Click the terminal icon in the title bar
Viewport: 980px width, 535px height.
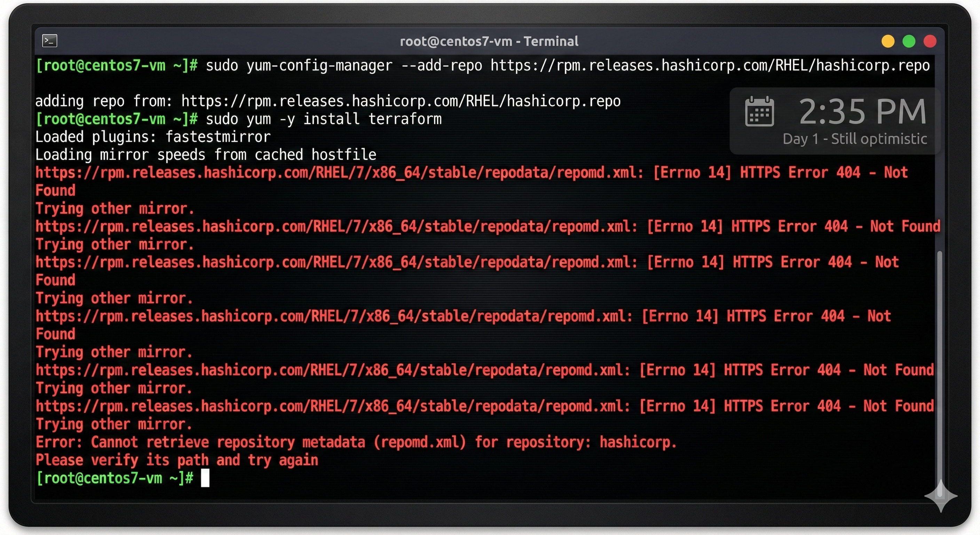49,41
